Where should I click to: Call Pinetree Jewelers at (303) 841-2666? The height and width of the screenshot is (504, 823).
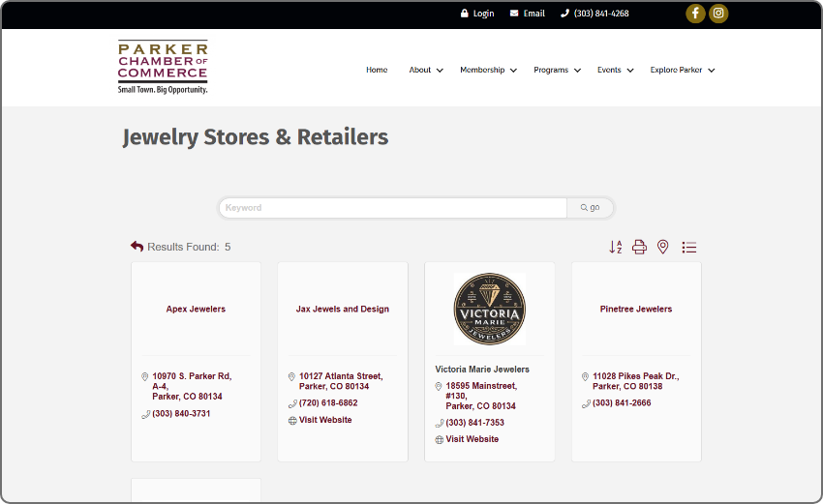click(622, 403)
